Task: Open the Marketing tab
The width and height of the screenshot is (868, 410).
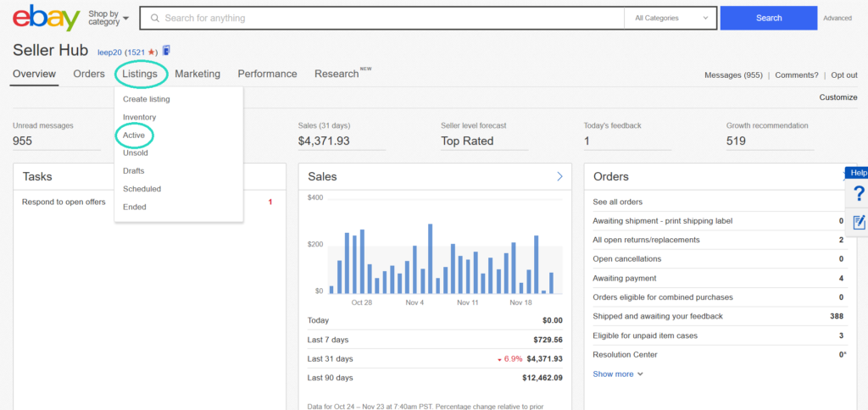Action: (198, 74)
